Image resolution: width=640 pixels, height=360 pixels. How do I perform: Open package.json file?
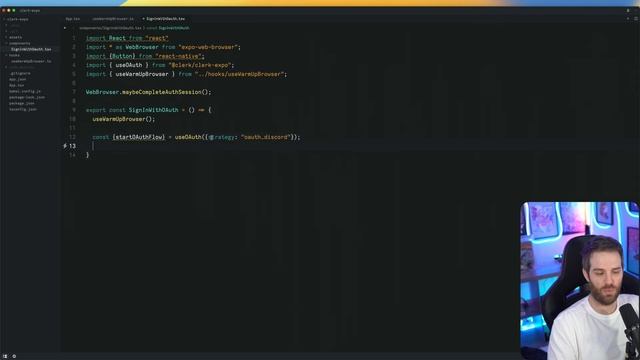pyautogui.click(x=22, y=103)
